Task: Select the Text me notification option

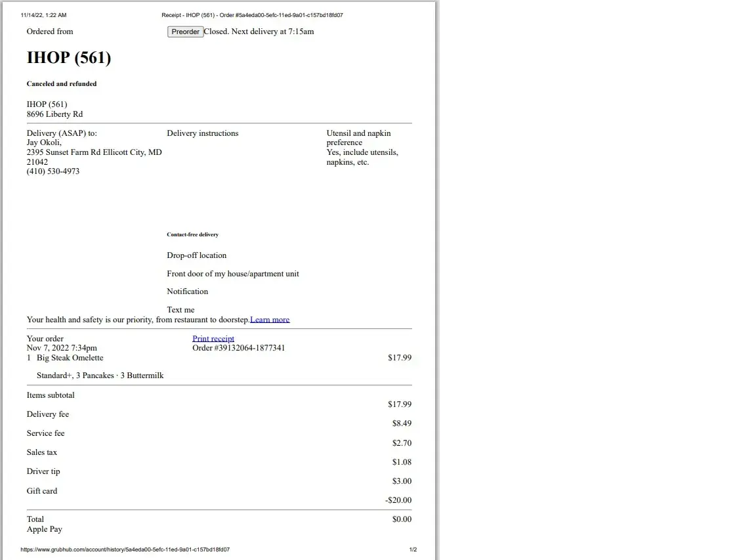Action: [181, 310]
